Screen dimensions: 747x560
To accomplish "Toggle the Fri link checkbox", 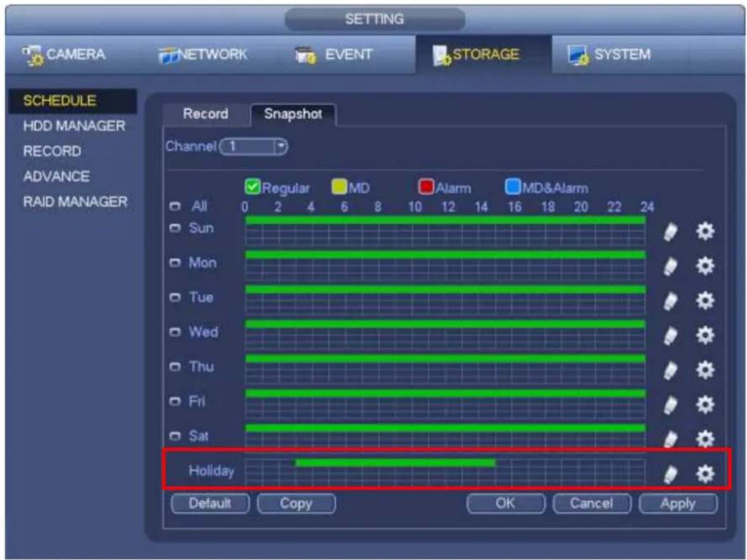I will pos(175,401).
